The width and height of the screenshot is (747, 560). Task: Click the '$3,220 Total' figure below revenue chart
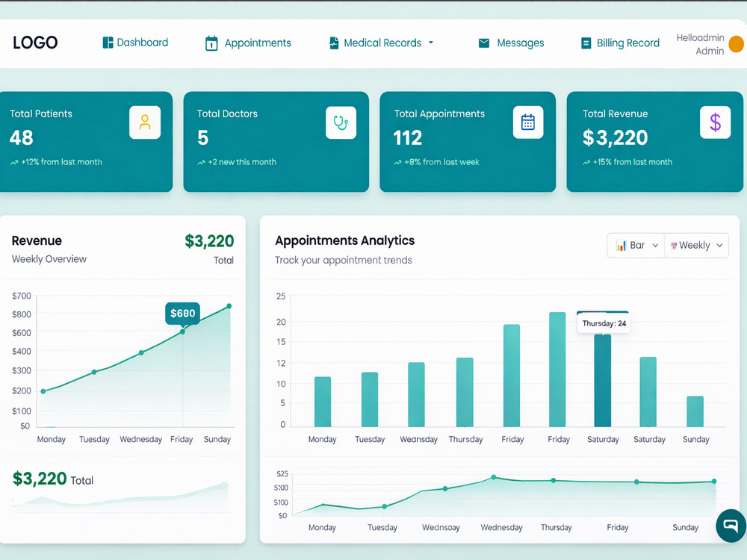tap(53, 479)
